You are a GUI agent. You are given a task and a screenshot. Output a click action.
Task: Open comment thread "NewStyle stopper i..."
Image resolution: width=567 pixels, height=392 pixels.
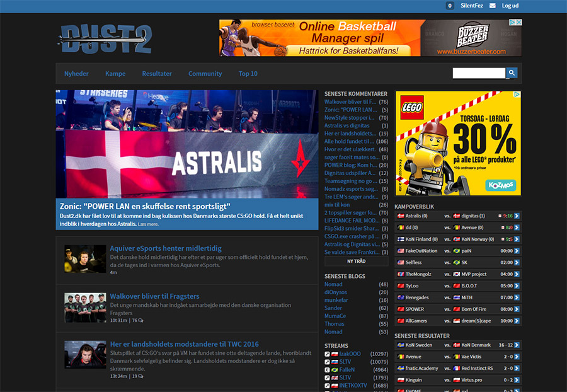point(349,118)
